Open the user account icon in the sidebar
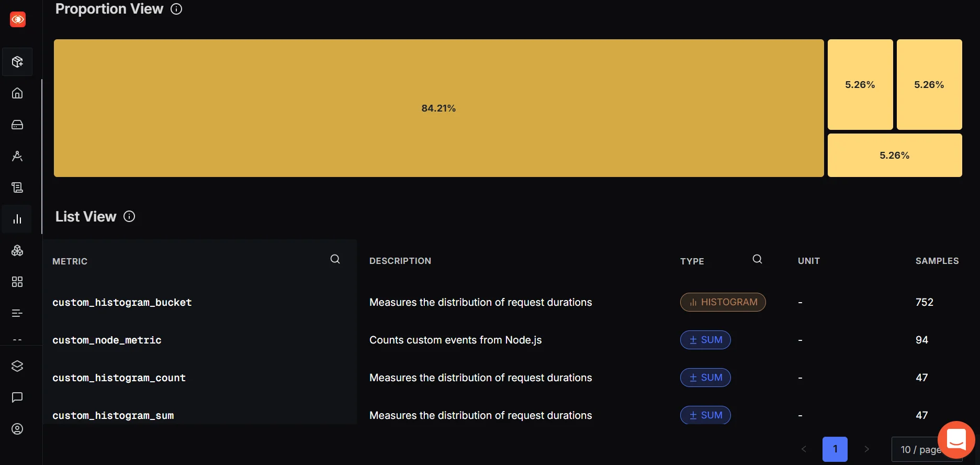Screen dimensions: 980x465 pos(17,429)
